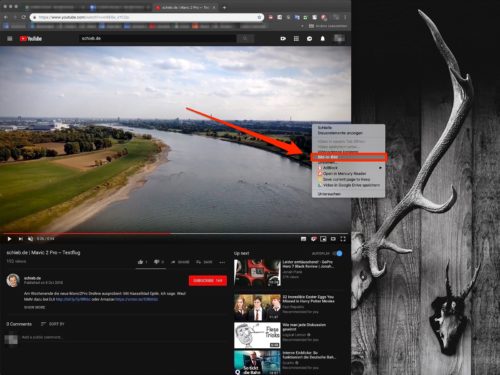The height and width of the screenshot is (375, 500).
Task: Skip to next video in player
Action: click(x=20, y=239)
